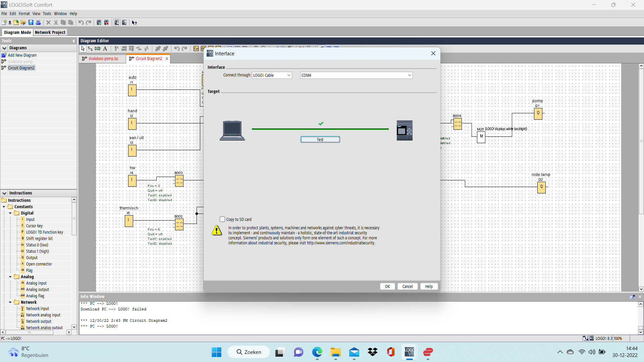Open the Tools menu

(x=47, y=14)
